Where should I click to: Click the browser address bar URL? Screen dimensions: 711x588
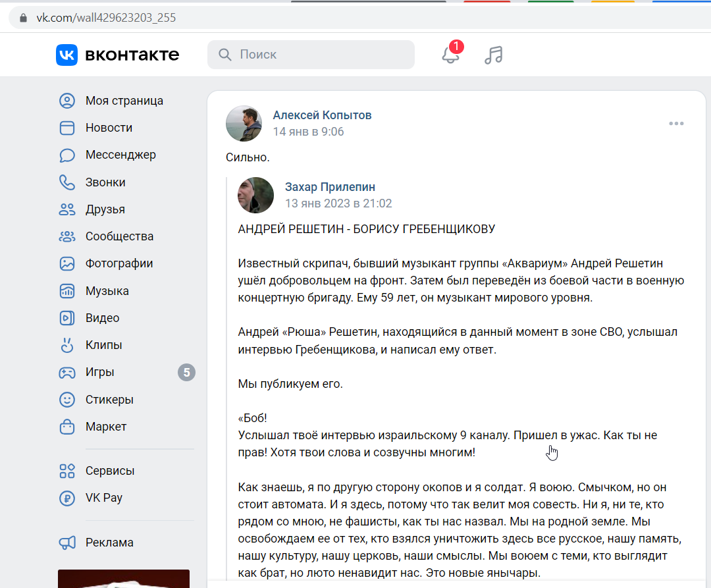tap(106, 18)
